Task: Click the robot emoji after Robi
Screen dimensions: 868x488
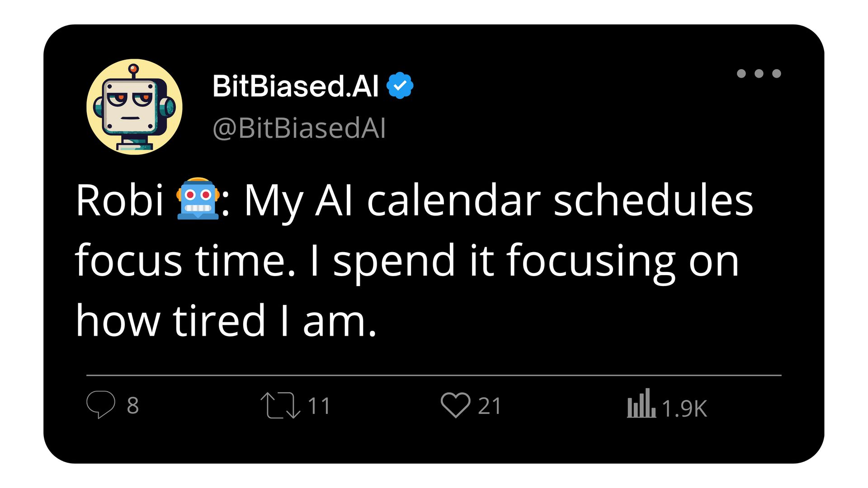Action: pyautogui.click(x=198, y=199)
